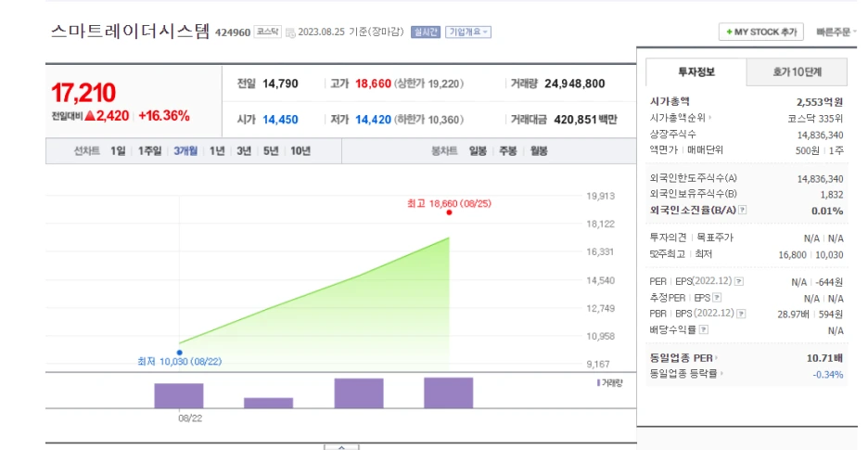Click the stock name 스마트레이더시스템
Screen dimensions: 868x450
pos(131,31)
